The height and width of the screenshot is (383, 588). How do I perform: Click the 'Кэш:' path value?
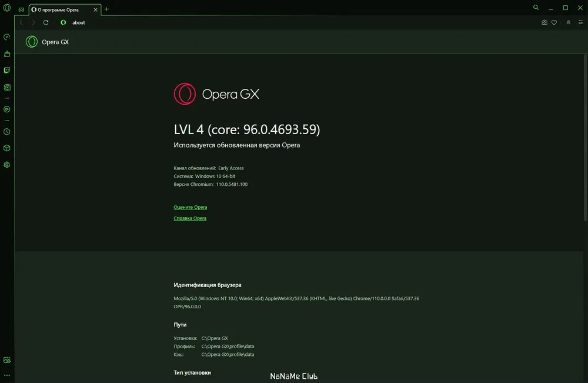(228, 355)
